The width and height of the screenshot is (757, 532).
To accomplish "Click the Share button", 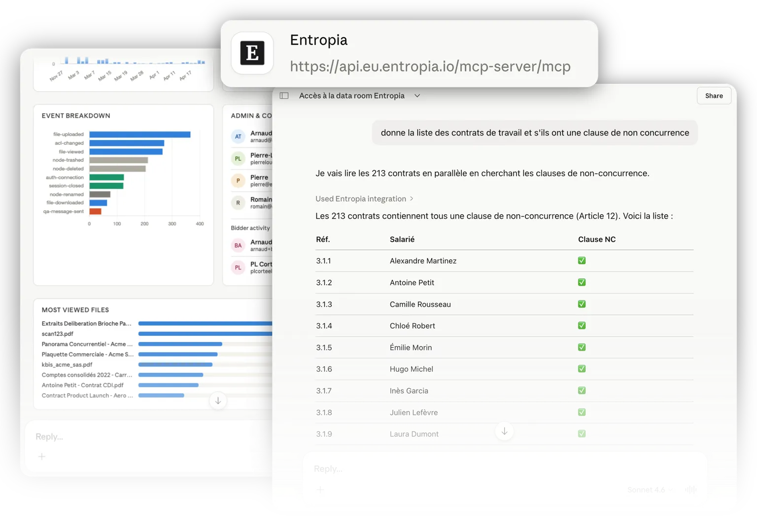I will [714, 96].
